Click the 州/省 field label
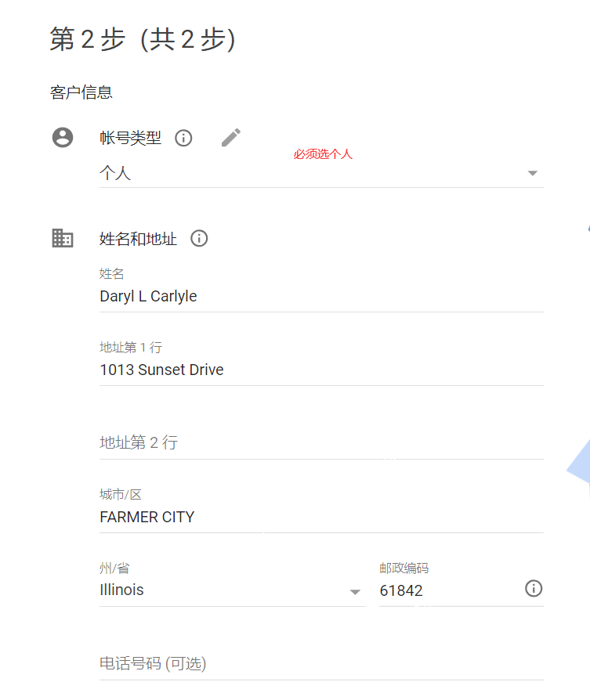This screenshot has width=590, height=700. coord(114,568)
